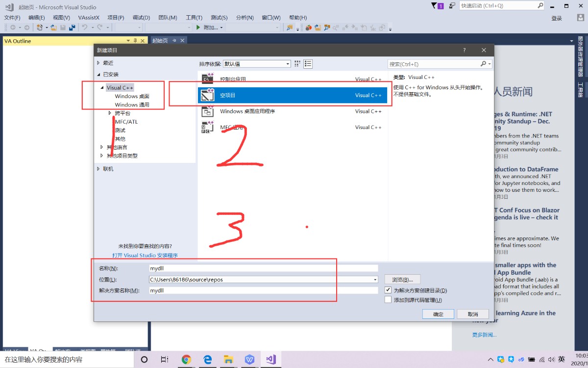Select the 控制台应用 template
Image resolution: width=588 pixels, height=368 pixels.
(x=292, y=79)
